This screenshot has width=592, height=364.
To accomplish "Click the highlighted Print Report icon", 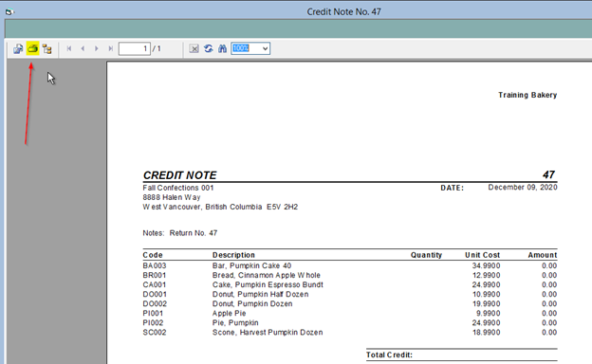I will [33, 48].
